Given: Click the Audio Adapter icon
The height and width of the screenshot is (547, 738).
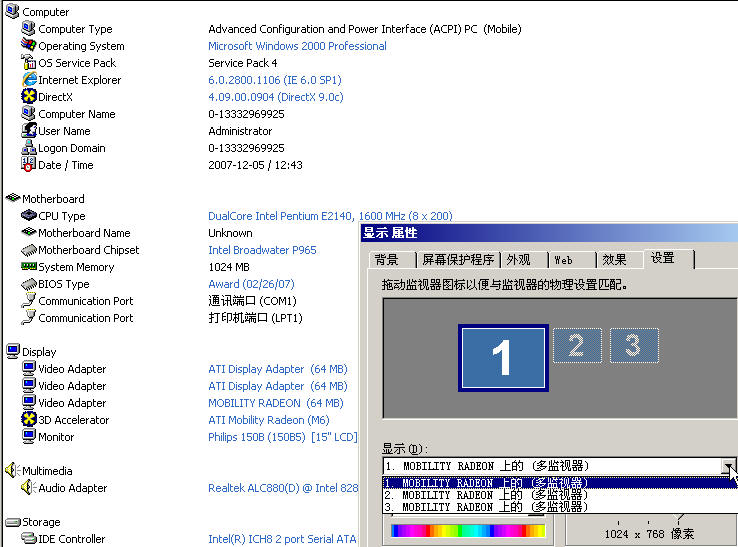Looking at the screenshot, I should pos(29,487).
